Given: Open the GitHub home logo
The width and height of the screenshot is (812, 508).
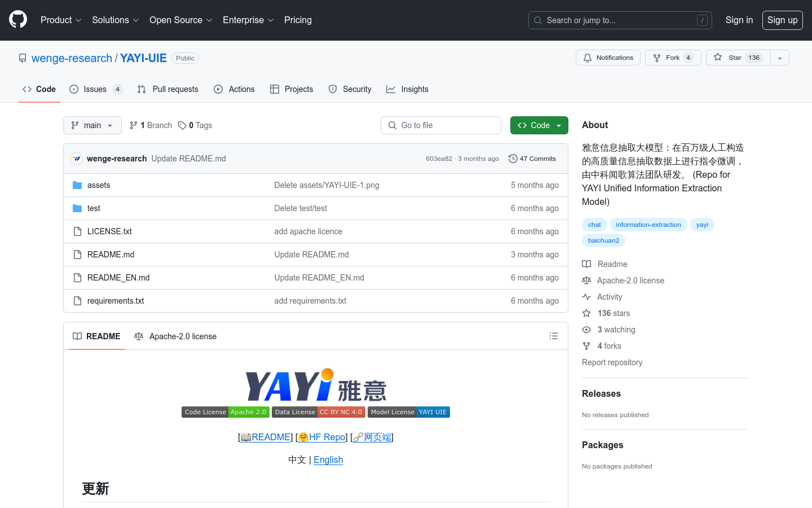Looking at the screenshot, I should click(x=18, y=20).
